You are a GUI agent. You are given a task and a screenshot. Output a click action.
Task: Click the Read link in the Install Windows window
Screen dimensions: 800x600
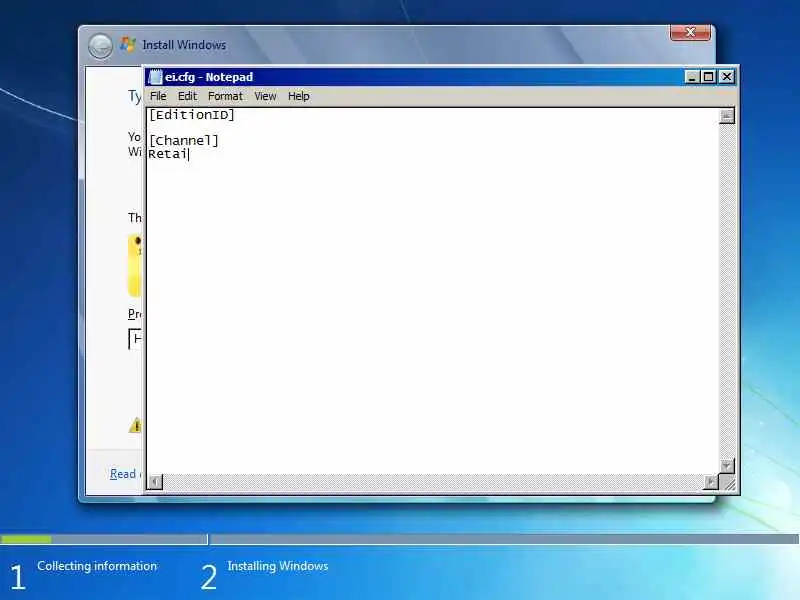tap(123, 474)
